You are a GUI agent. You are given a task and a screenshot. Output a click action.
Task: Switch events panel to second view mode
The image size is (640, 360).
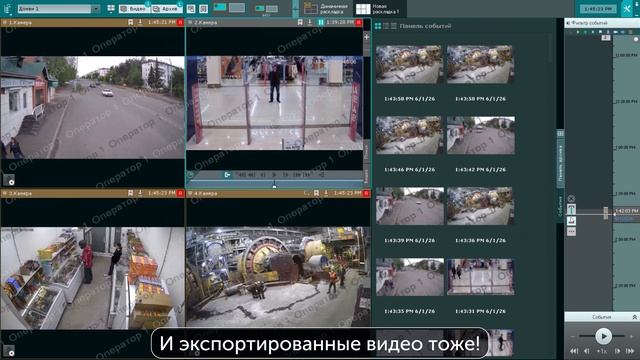click(386, 26)
